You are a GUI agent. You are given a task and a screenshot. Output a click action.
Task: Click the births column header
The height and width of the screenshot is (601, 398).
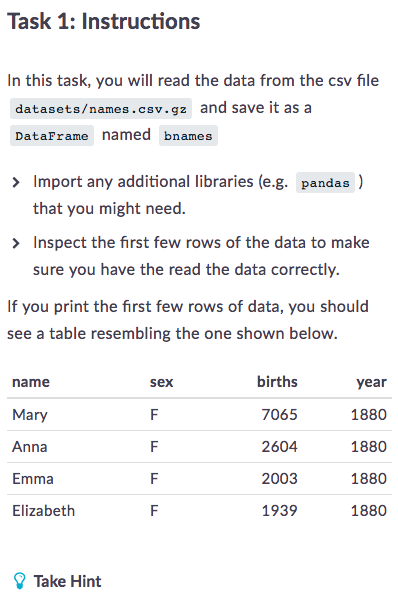(277, 382)
